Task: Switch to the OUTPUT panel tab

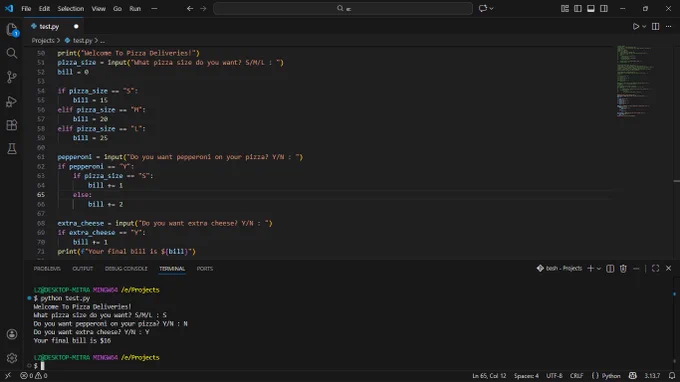Action: [x=82, y=268]
